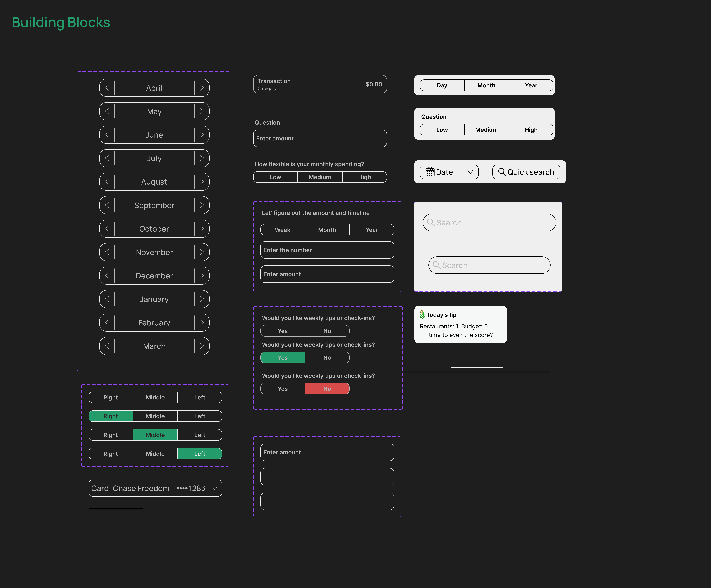
Task: Expand the Card: Chase Freedom dropdown
Action: pos(214,488)
